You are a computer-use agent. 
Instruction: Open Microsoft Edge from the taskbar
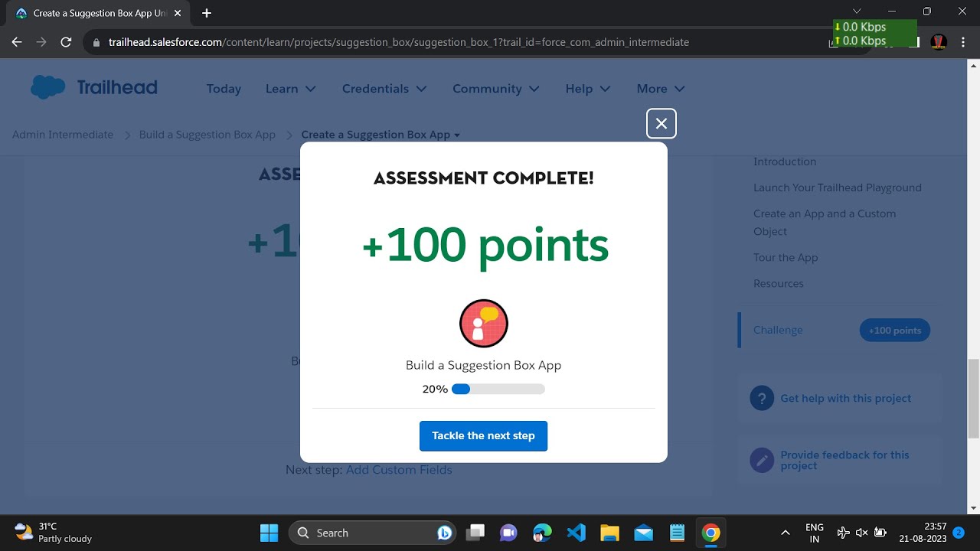[x=542, y=533]
